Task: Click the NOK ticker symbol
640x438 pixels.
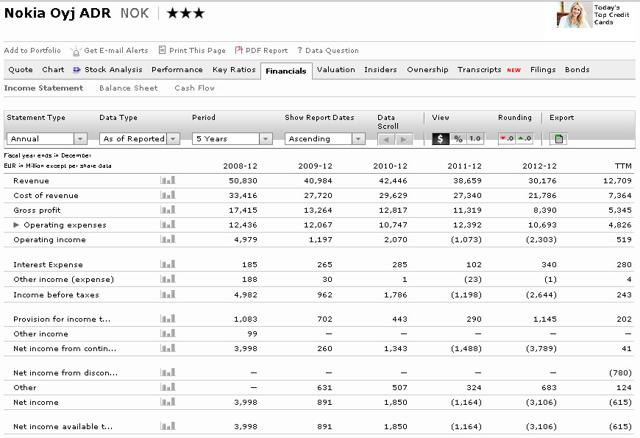Action: click(135, 13)
